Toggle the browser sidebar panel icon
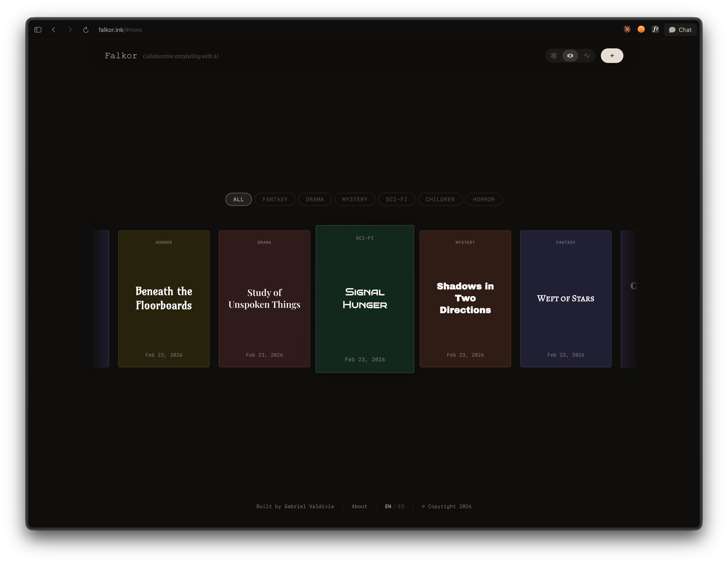Screen dimensions: 728x564 (38, 30)
